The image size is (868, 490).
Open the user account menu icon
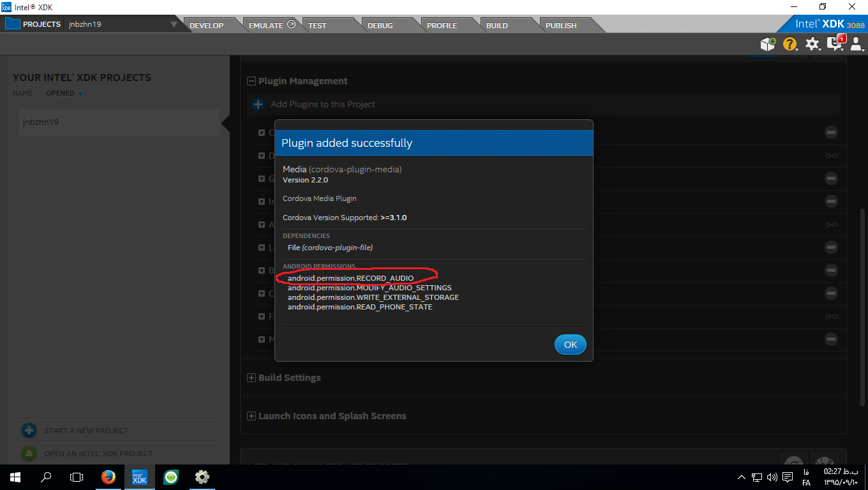(x=857, y=44)
